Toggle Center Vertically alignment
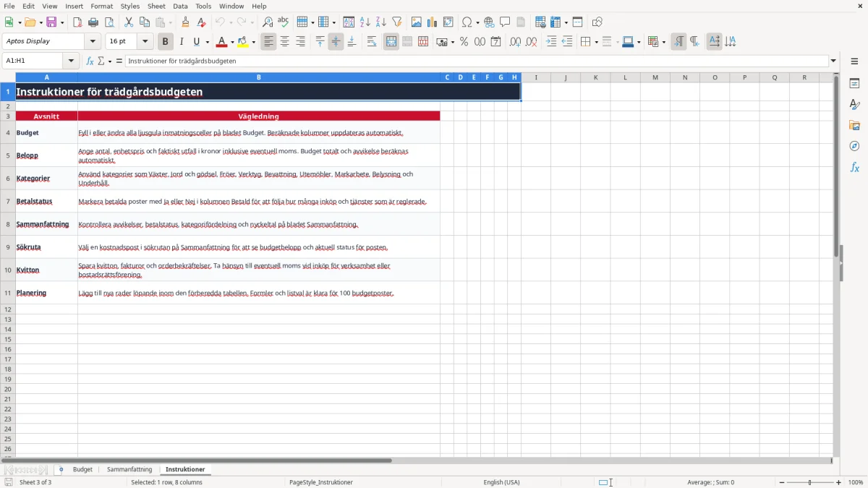The height and width of the screenshot is (488, 868). pyautogui.click(x=336, y=42)
